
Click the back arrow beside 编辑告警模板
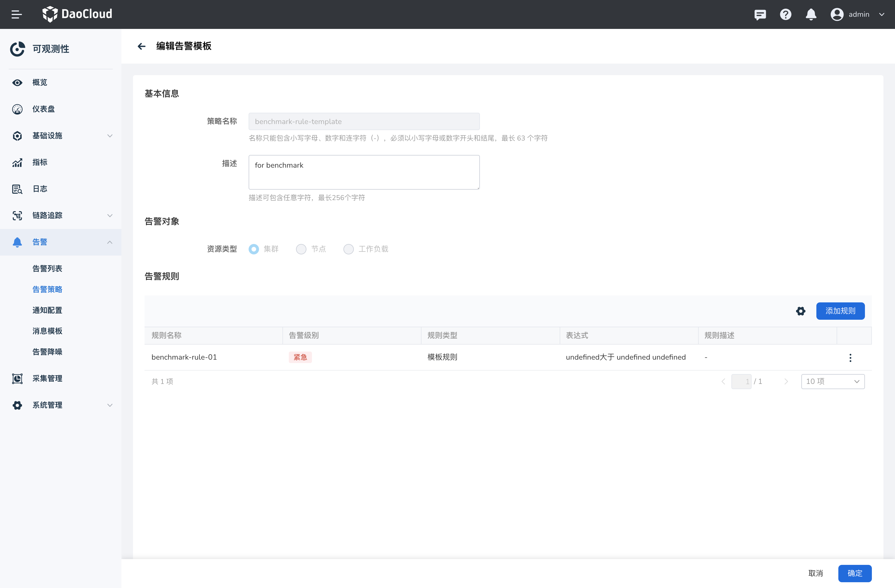(x=141, y=46)
